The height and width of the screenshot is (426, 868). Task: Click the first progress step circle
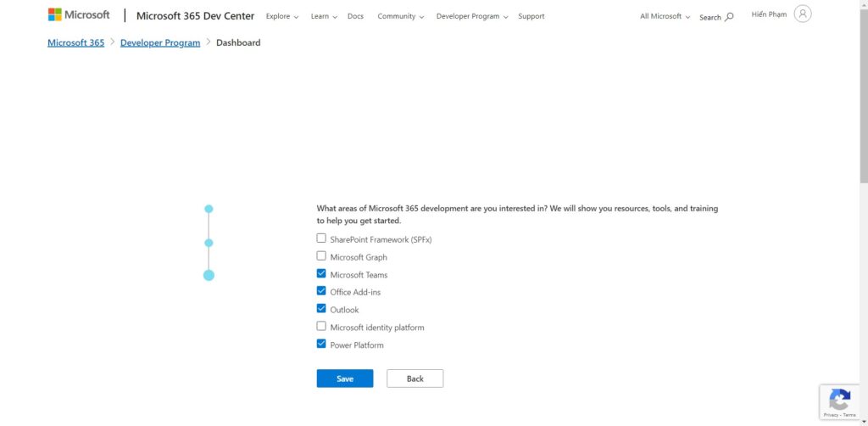(209, 209)
